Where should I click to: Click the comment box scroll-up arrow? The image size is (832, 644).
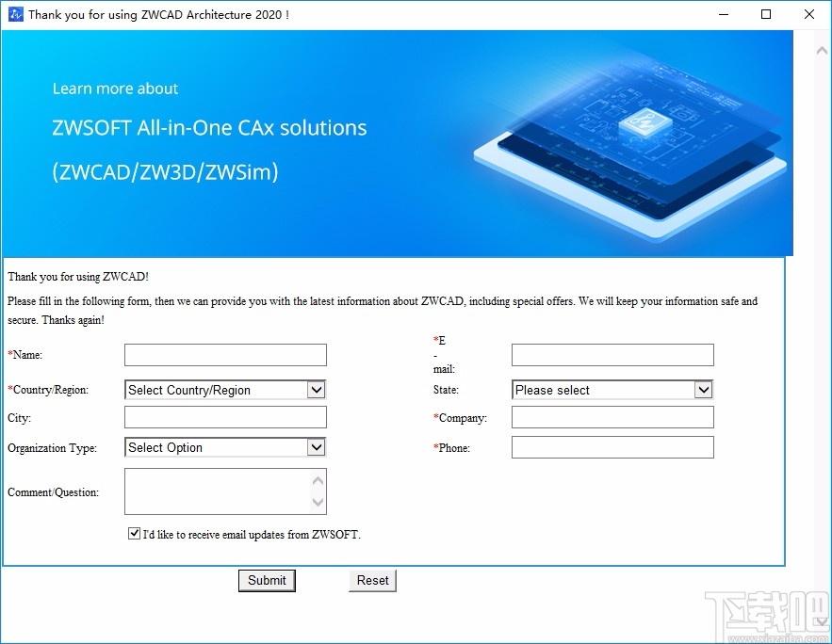(x=318, y=481)
